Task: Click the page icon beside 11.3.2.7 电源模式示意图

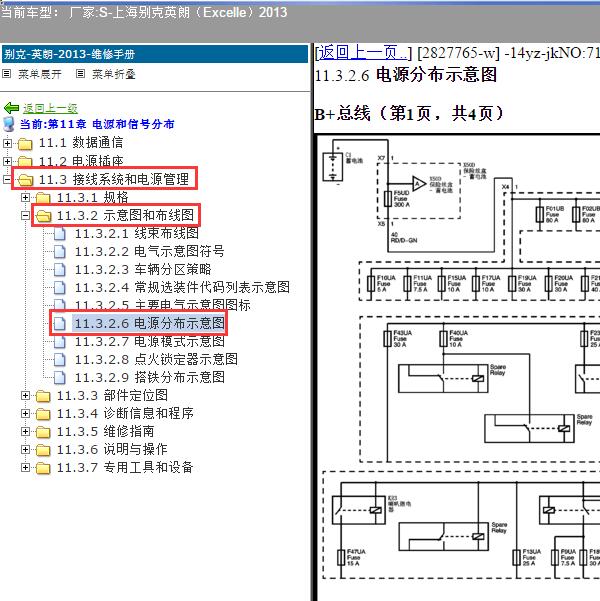Action: pyautogui.click(x=59, y=342)
